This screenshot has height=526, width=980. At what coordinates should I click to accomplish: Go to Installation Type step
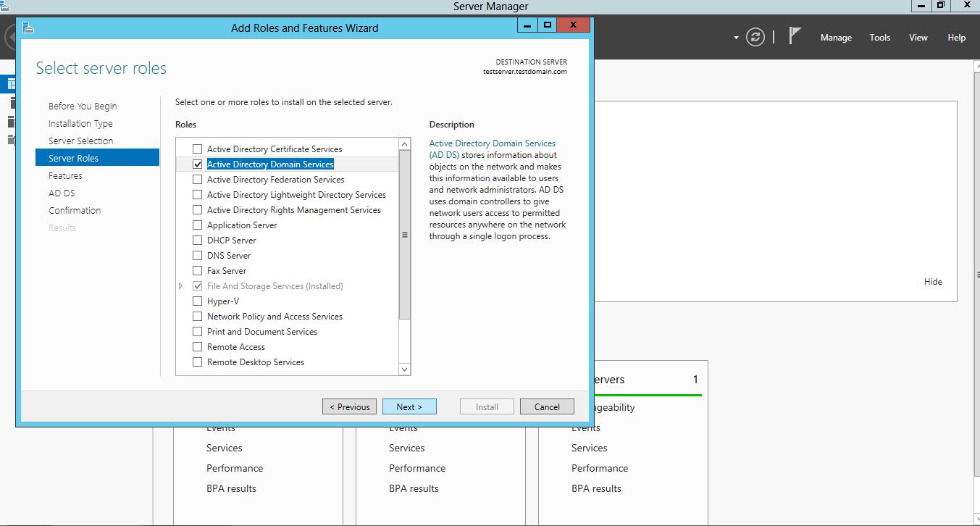pos(80,123)
